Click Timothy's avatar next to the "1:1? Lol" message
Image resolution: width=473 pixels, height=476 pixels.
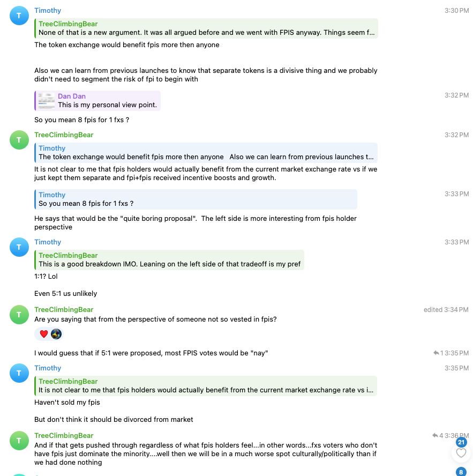click(x=19, y=247)
